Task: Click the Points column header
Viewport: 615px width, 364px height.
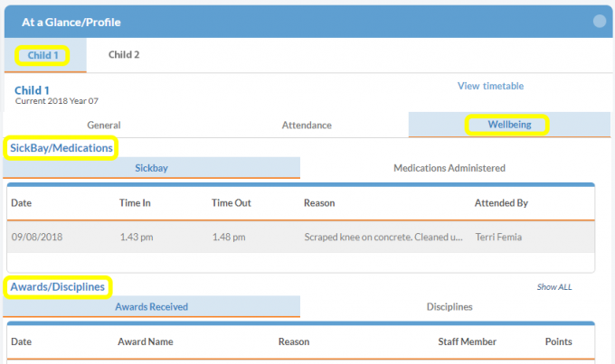Action: (x=558, y=342)
